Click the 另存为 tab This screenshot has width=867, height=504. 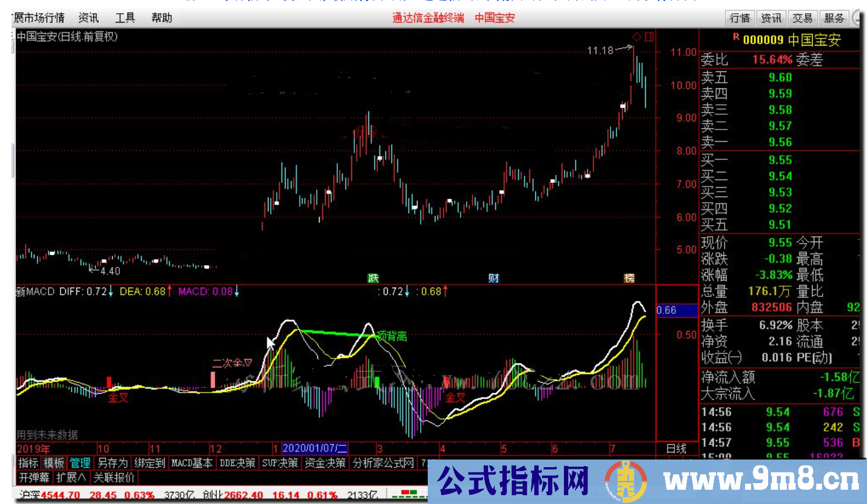point(113,463)
